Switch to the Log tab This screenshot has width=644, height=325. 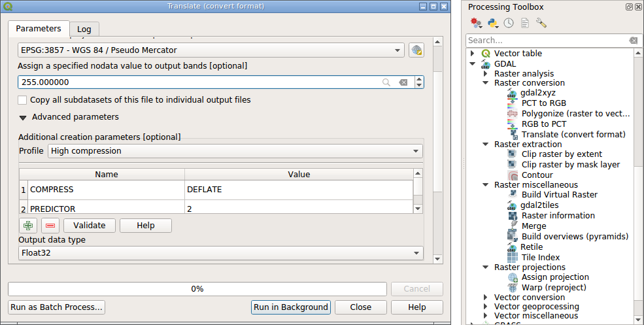coord(84,29)
